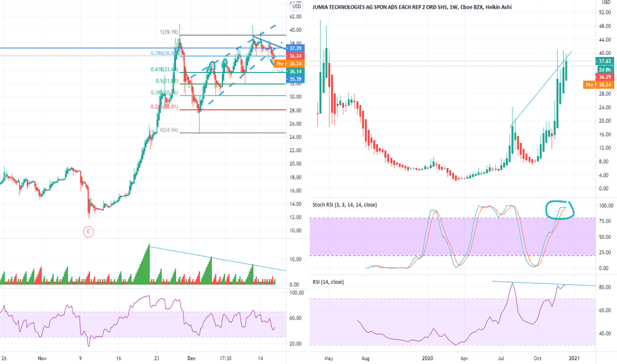Click the green 37.63 price label on the right chart

(604, 61)
